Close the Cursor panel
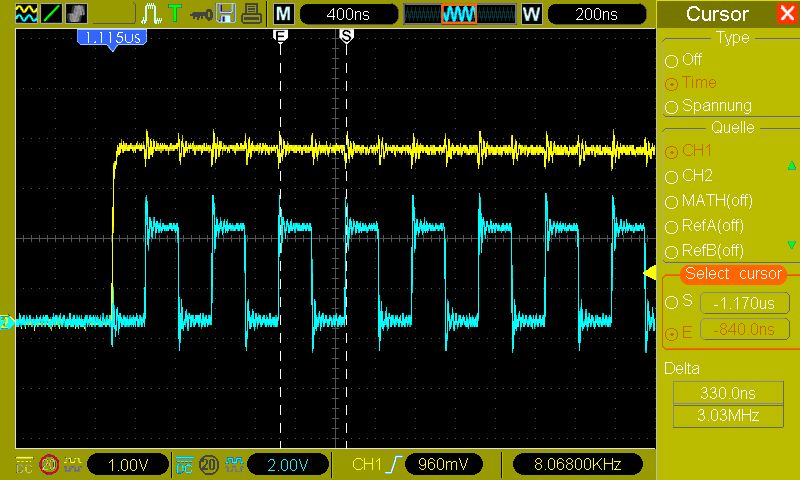This screenshot has width=800, height=480. click(x=788, y=13)
